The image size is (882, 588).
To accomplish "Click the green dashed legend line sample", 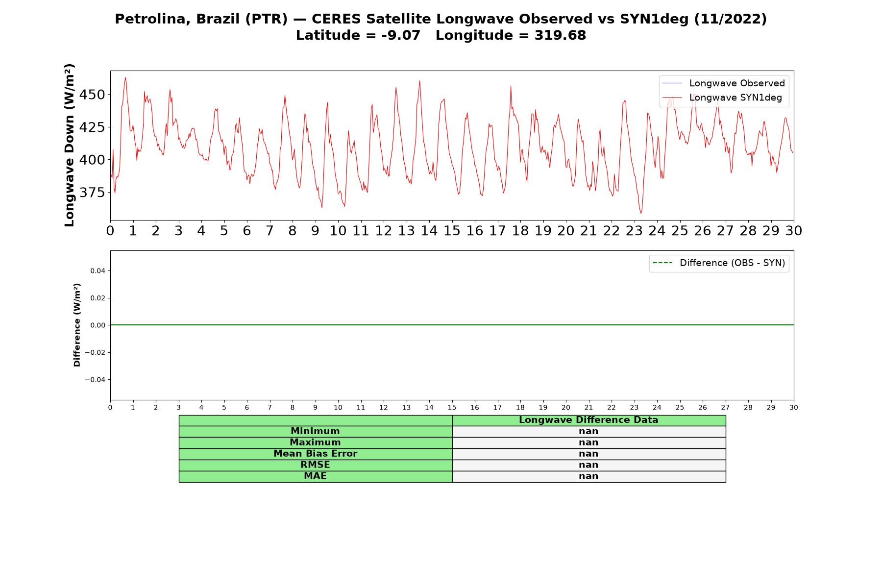I will (662, 263).
